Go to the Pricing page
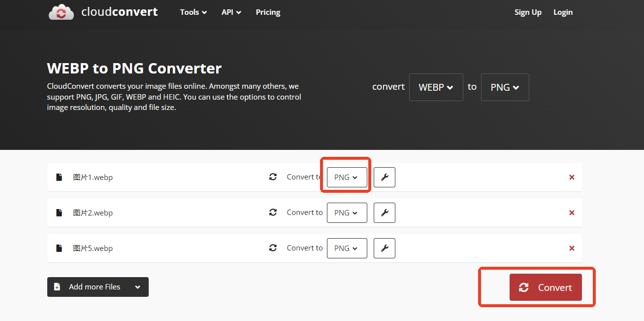This screenshot has width=644, height=321. [268, 12]
